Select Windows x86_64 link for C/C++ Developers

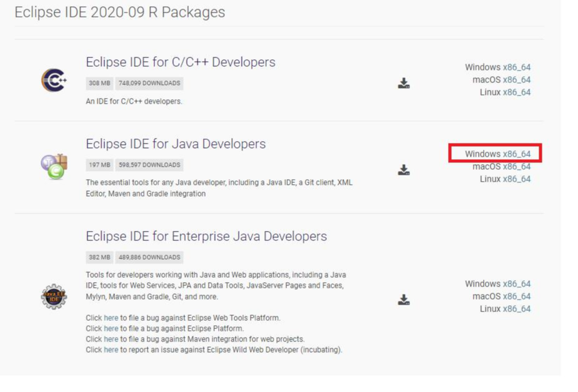point(516,67)
